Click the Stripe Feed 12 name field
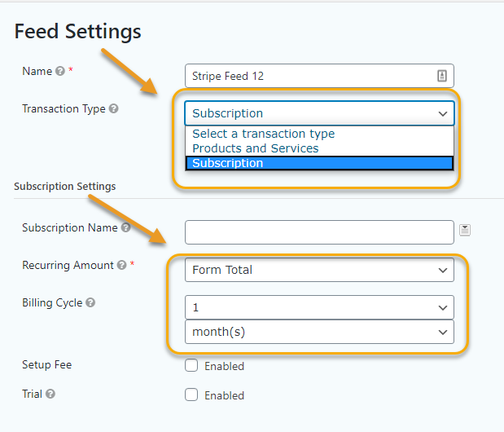 click(x=319, y=76)
